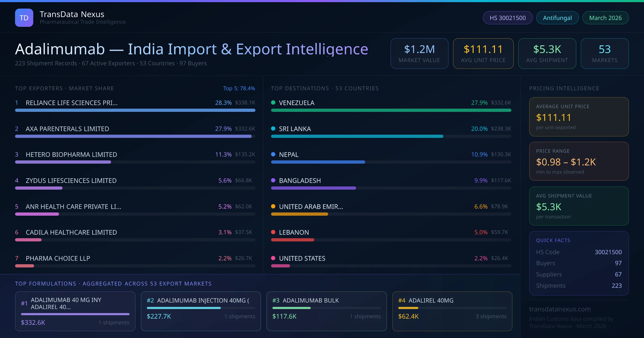Click the TD logo icon
The image size is (644, 338).
coord(24,18)
